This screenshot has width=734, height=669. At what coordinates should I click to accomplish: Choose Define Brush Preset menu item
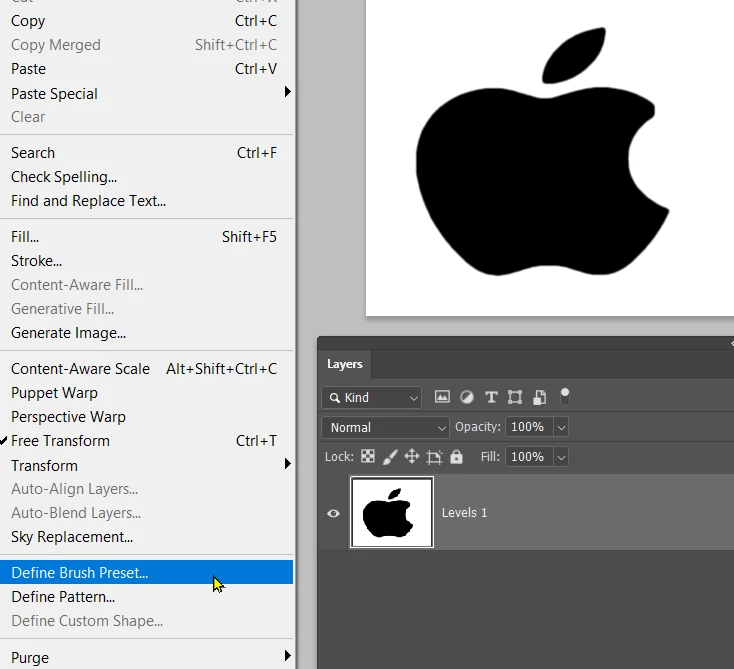point(147,572)
